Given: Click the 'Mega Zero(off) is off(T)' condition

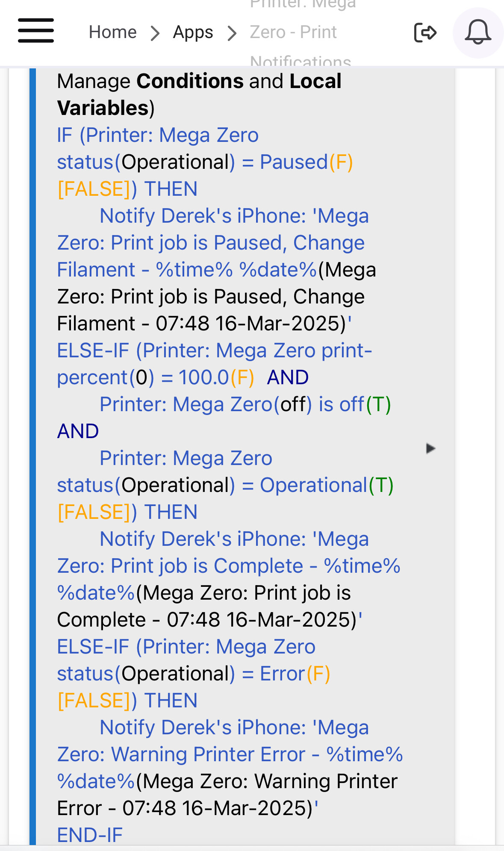Looking at the screenshot, I should [245, 404].
